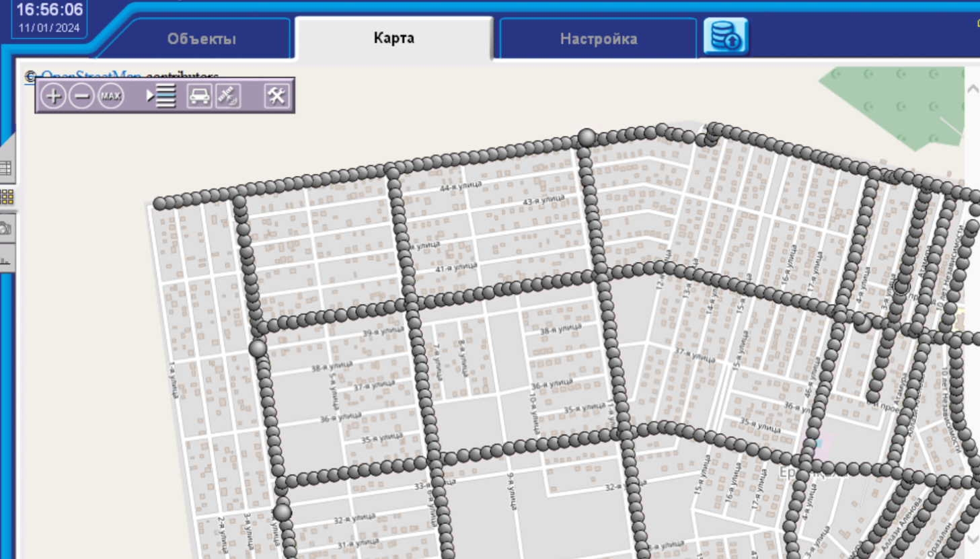Select the large marker left of 39-я улица

(258, 348)
